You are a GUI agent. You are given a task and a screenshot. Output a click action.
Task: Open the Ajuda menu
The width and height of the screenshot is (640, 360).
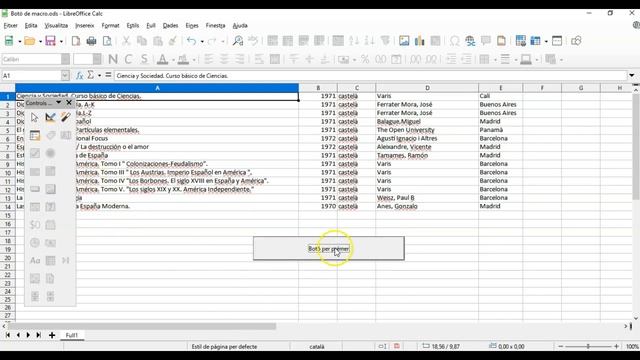[240, 25]
